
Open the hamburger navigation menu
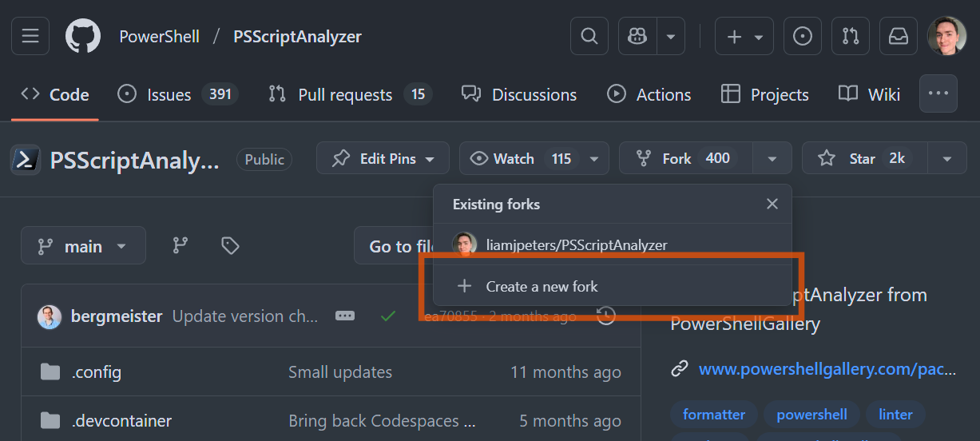(x=30, y=37)
